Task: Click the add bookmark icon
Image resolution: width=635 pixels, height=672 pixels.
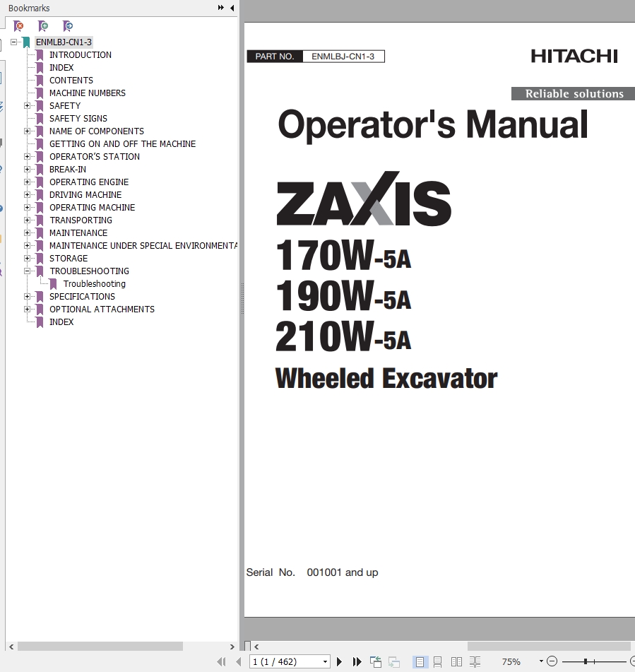Action: [43, 26]
